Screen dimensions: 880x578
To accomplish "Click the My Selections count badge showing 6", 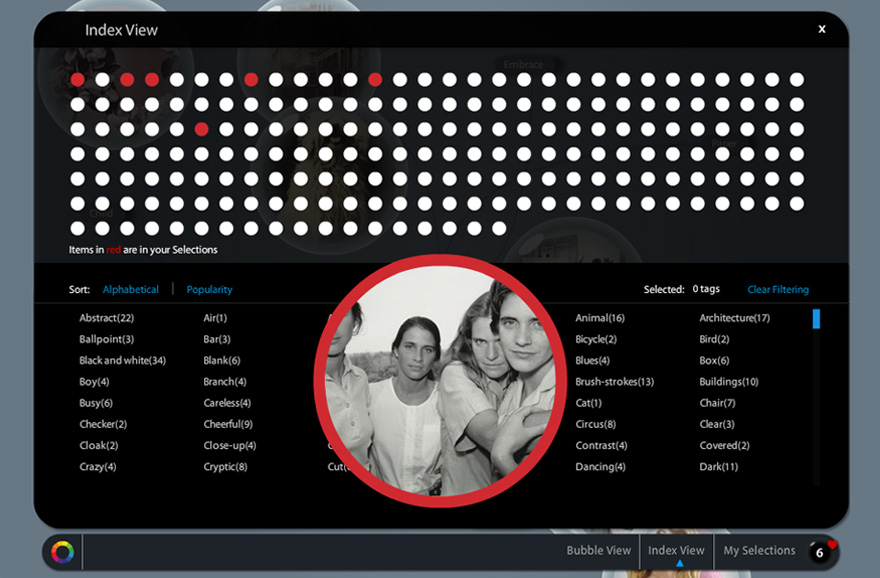I will [818, 551].
